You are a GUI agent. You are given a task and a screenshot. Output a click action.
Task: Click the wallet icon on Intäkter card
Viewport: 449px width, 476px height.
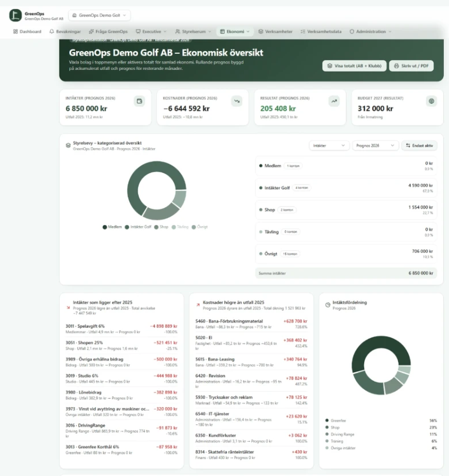(x=139, y=101)
